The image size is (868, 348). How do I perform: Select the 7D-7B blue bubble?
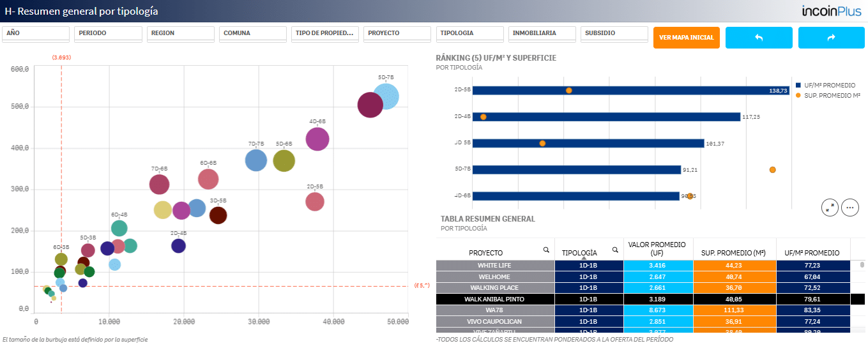(255, 160)
